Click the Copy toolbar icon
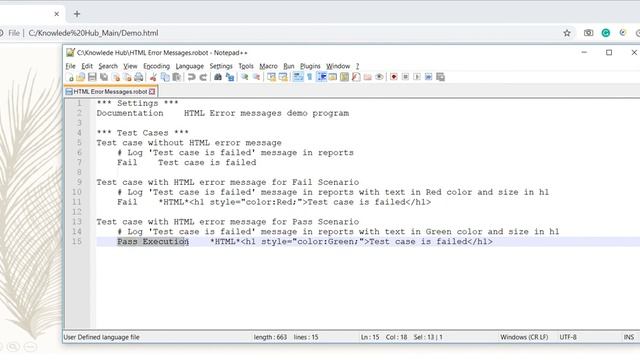 point(165,77)
